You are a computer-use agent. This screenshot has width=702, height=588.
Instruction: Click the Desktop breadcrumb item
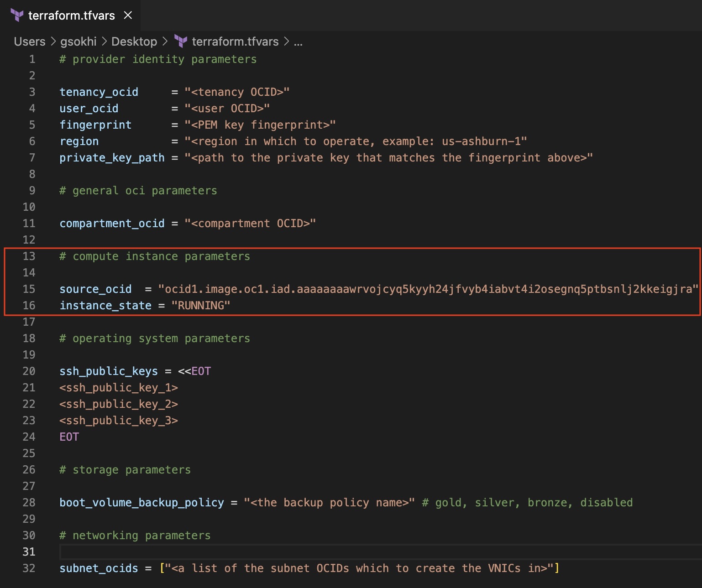click(x=134, y=41)
